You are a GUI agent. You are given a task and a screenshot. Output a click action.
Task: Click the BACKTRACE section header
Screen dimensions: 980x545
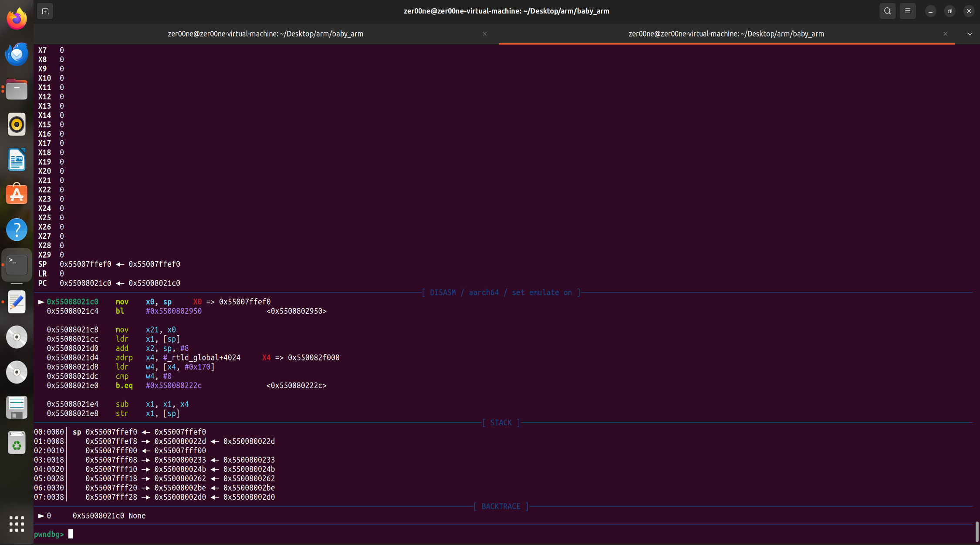tap(501, 506)
